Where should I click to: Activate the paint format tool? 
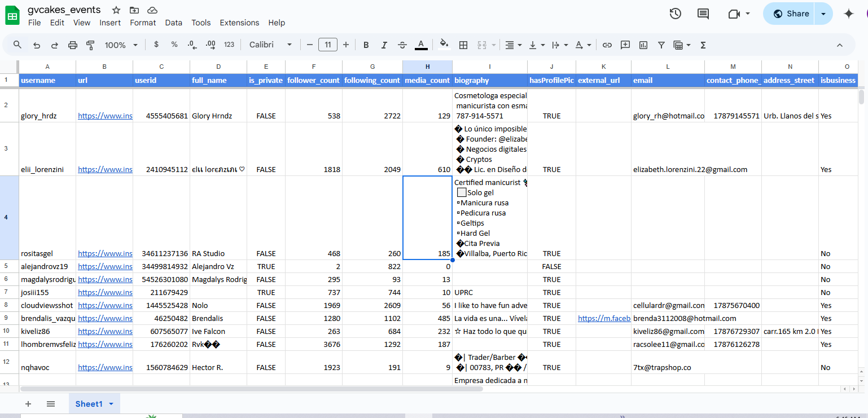[x=90, y=45]
